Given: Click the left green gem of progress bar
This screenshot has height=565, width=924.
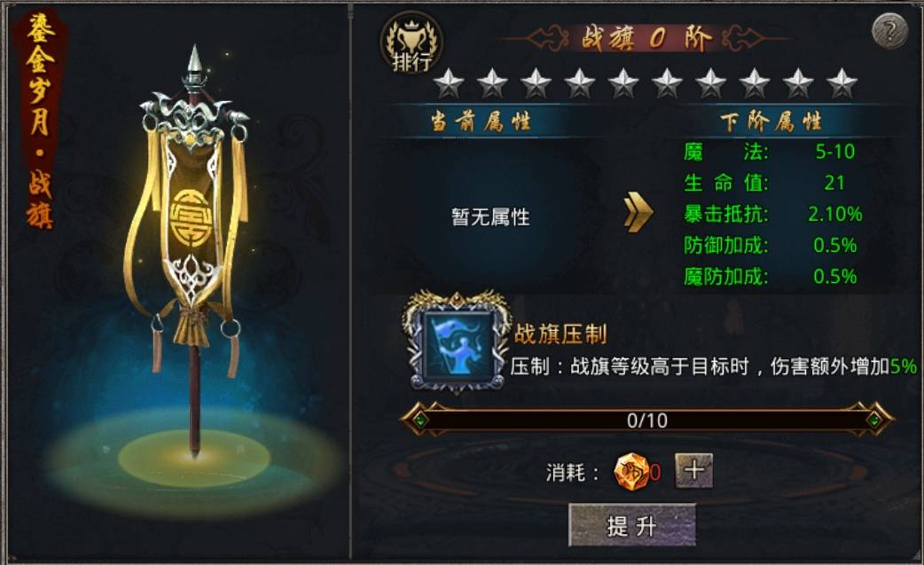Looking at the screenshot, I should pos(419,420).
